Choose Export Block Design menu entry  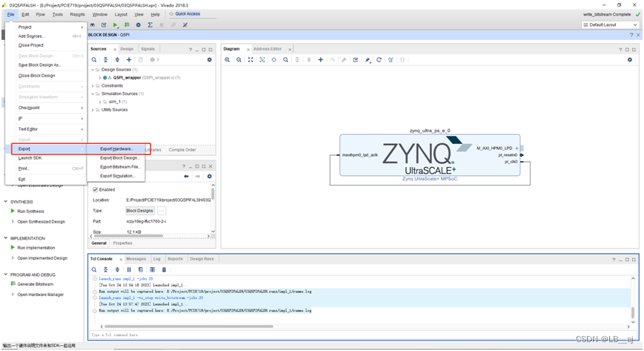click(119, 158)
